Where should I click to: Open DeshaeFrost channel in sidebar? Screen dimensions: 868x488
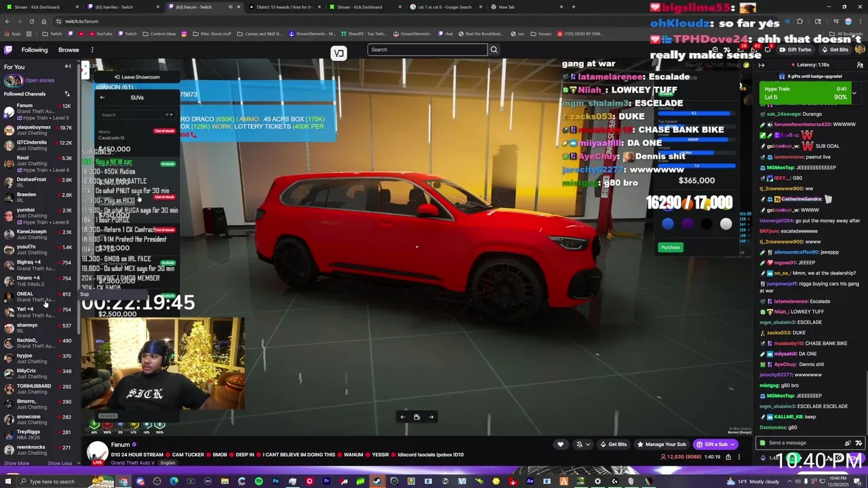pos(38,182)
